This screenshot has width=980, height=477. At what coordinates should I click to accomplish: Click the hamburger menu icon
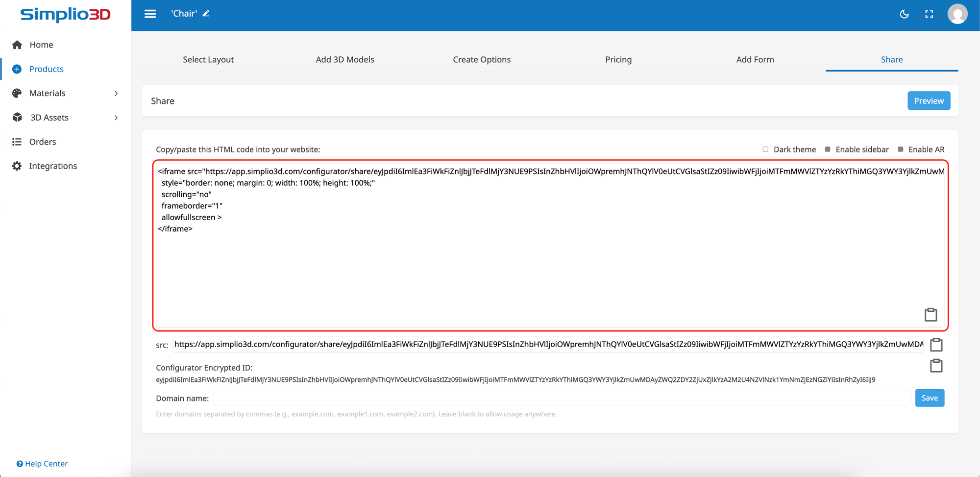click(150, 14)
